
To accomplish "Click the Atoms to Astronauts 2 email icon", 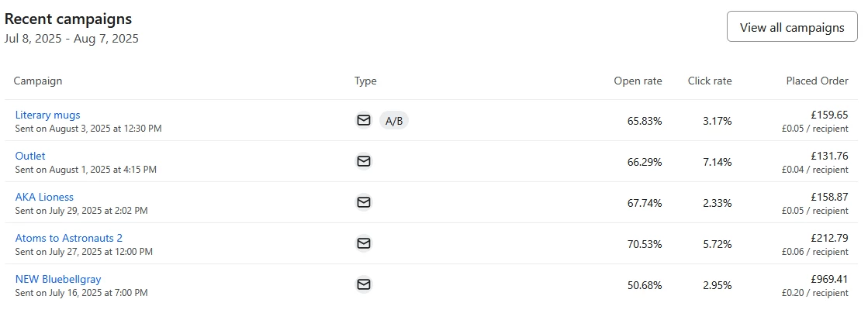I will (x=364, y=243).
